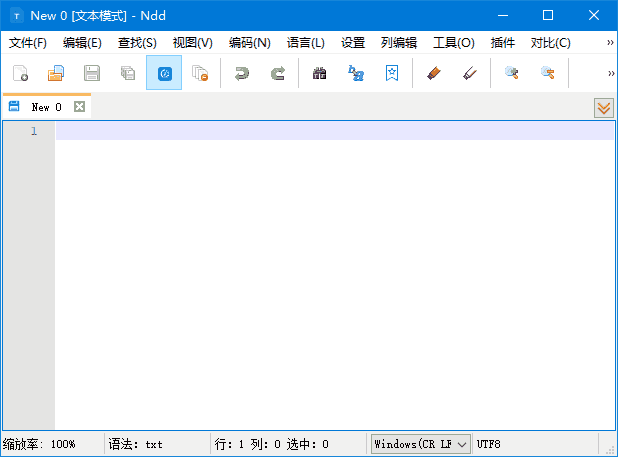Open the 文件(F) menu

(28, 43)
